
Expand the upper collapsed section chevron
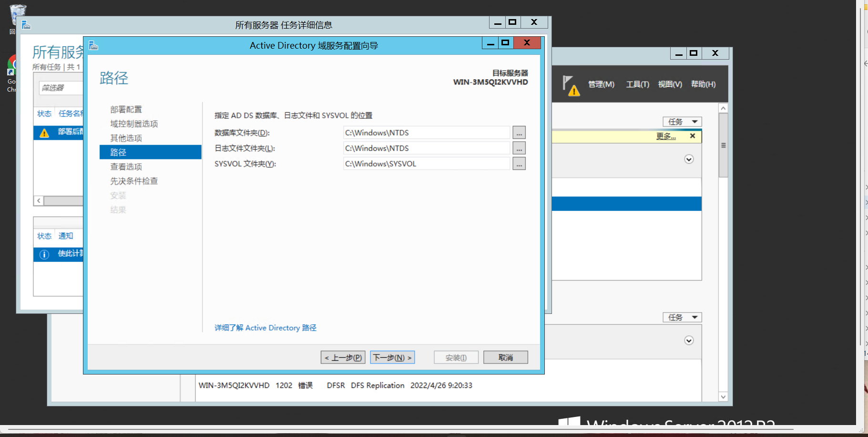pos(689,159)
